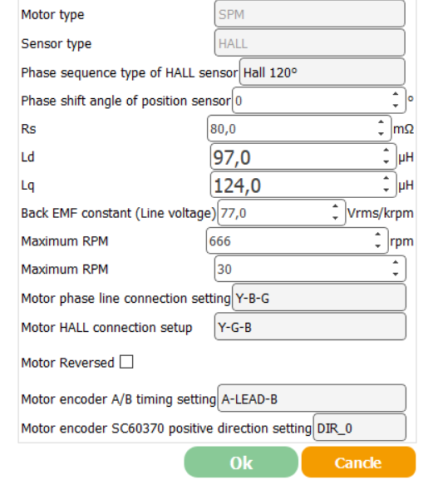Increase the Rs value with up arrow
Screen dimensions: 448x500
point(381,123)
